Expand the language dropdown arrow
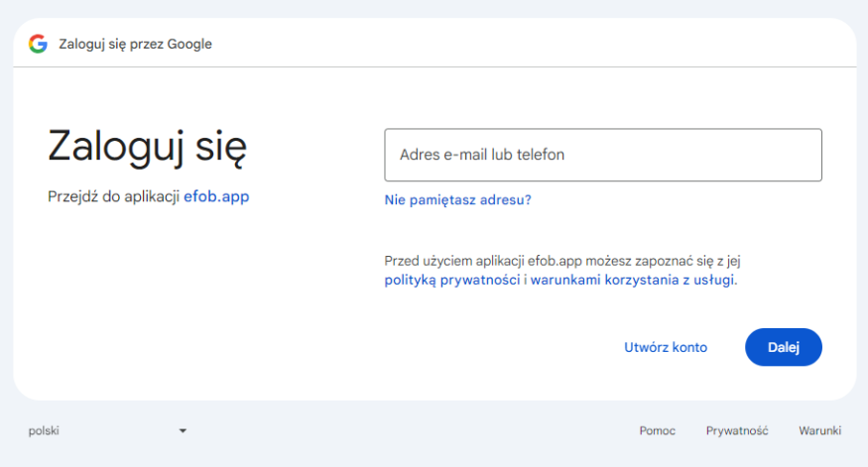868x467 pixels. click(x=183, y=430)
